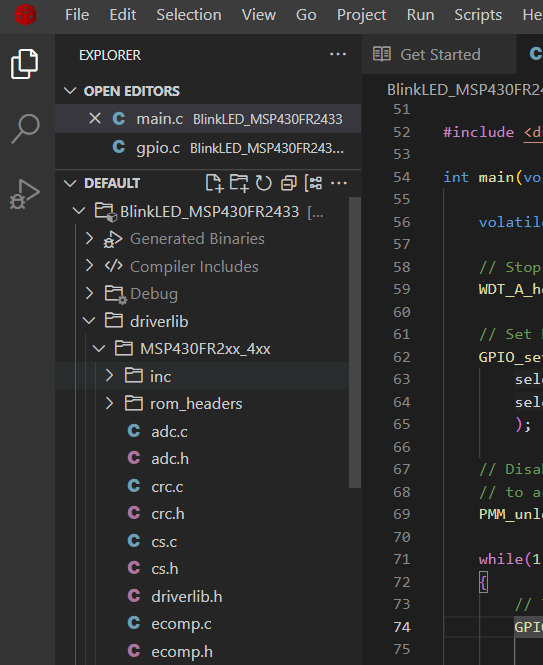The image size is (543, 665).
Task: Collapse all folders in explorer
Action: [x=288, y=183]
